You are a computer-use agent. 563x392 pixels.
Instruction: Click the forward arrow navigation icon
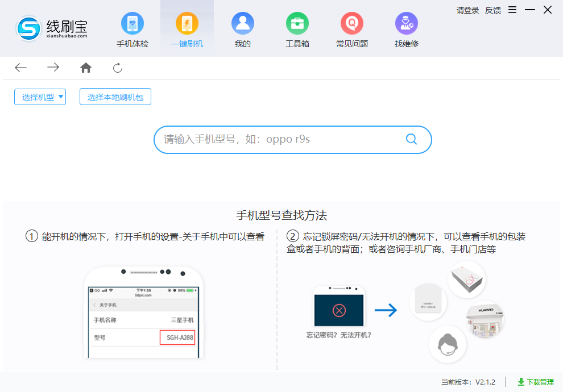point(53,67)
